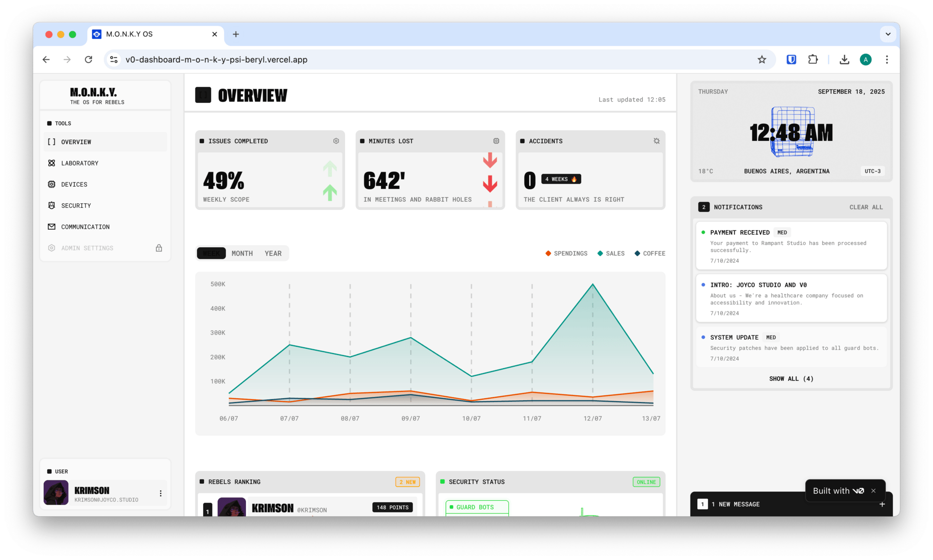933x560 pixels.
Task: Click the Devices chip icon
Action: point(52,185)
